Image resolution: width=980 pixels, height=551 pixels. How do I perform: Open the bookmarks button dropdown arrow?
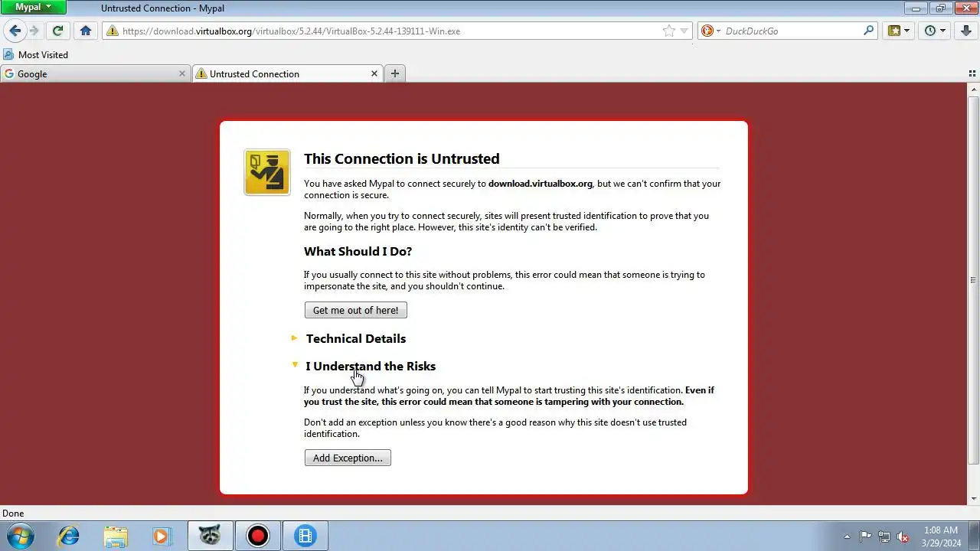pyautogui.click(x=907, y=31)
